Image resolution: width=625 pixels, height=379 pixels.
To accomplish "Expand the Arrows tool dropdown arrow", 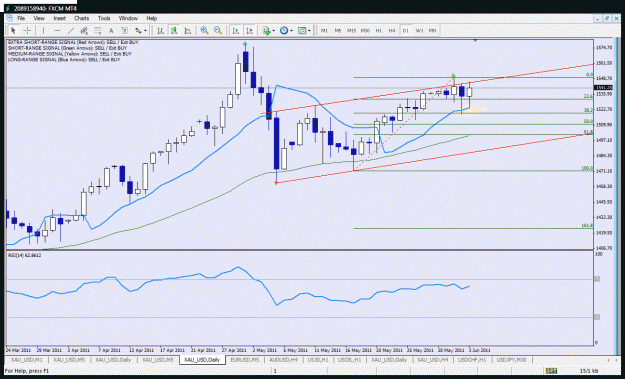I will (145, 31).
